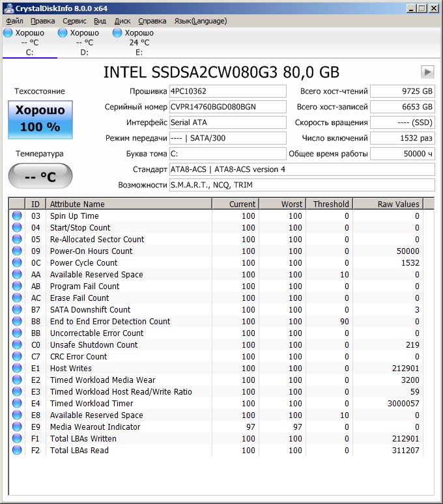Click status orb for Power-On Hours Count
Image resolution: width=443 pixels, height=504 pixels.
coord(17,251)
